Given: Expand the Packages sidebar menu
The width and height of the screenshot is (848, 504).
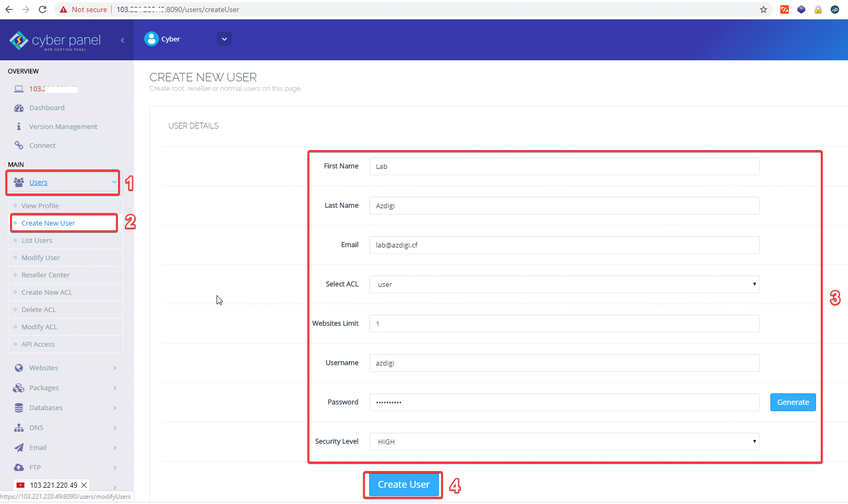Looking at the screenshot, I should (44, 388).
